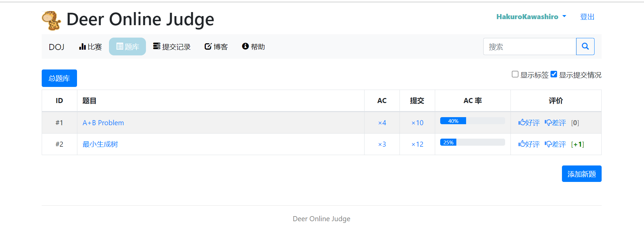Select the 题库 problem set tab

coord(127,47)
